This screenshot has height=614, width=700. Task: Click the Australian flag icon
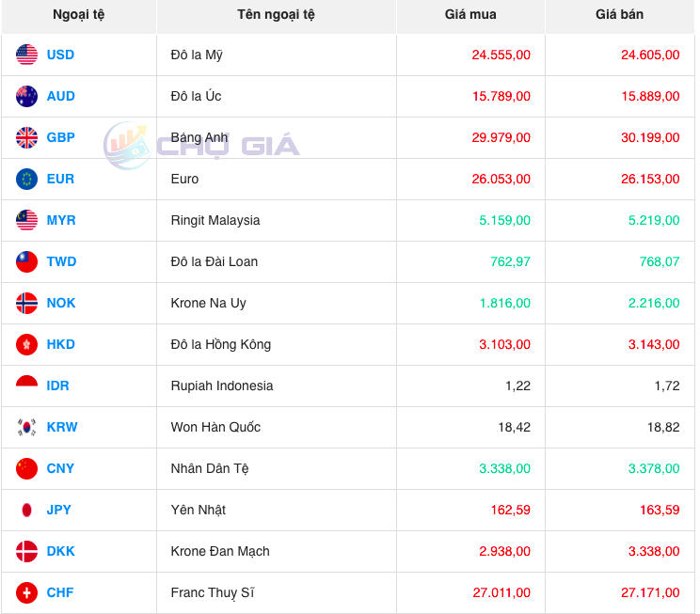pos(26,96)
